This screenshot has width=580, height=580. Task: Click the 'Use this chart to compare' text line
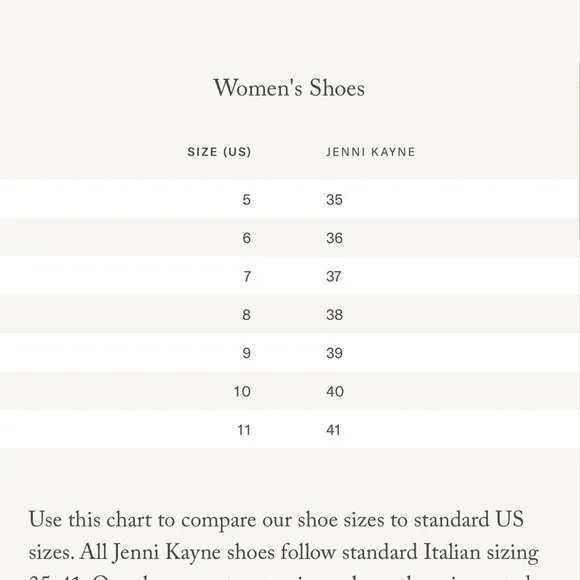[276, 520]
